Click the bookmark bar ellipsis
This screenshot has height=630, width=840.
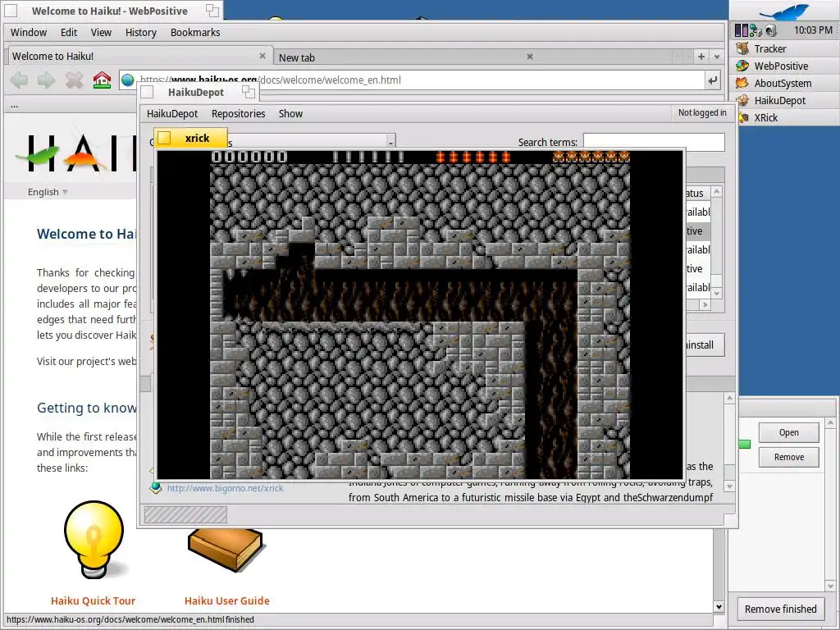[14, 105]
